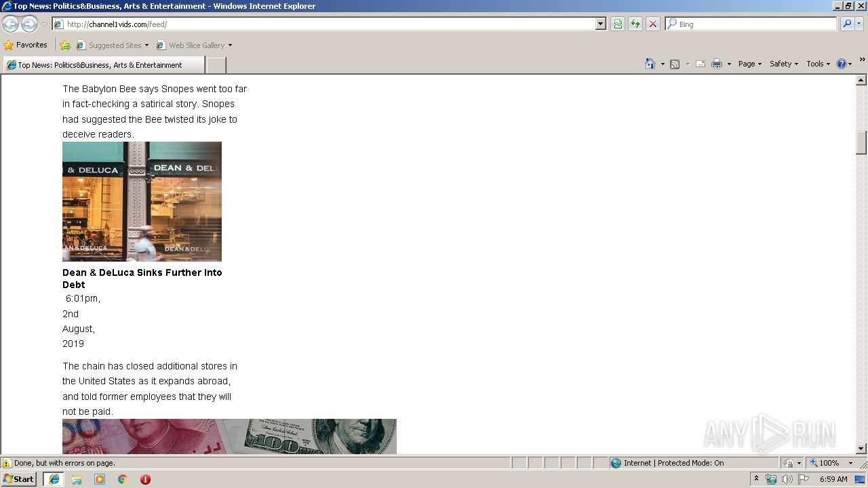Open Windows Explorer folder taskbar icon

(x=77, y=479)
